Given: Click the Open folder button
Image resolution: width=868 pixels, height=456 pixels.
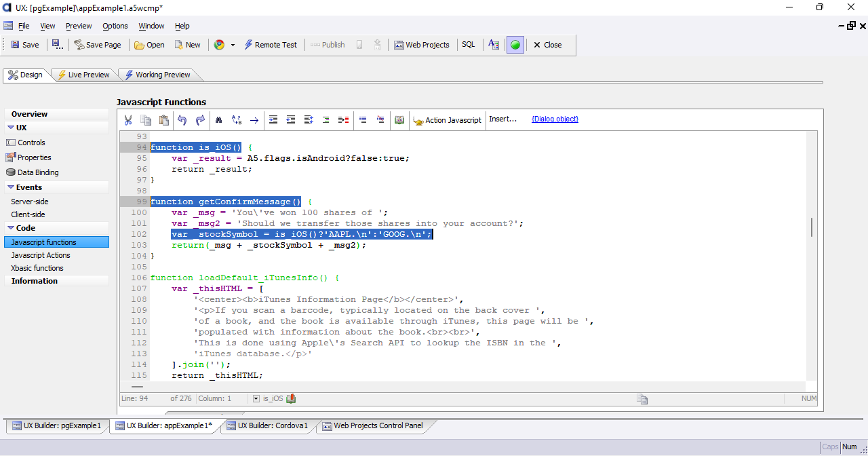Looking at the screenshot, I should (x=149, y=45).
